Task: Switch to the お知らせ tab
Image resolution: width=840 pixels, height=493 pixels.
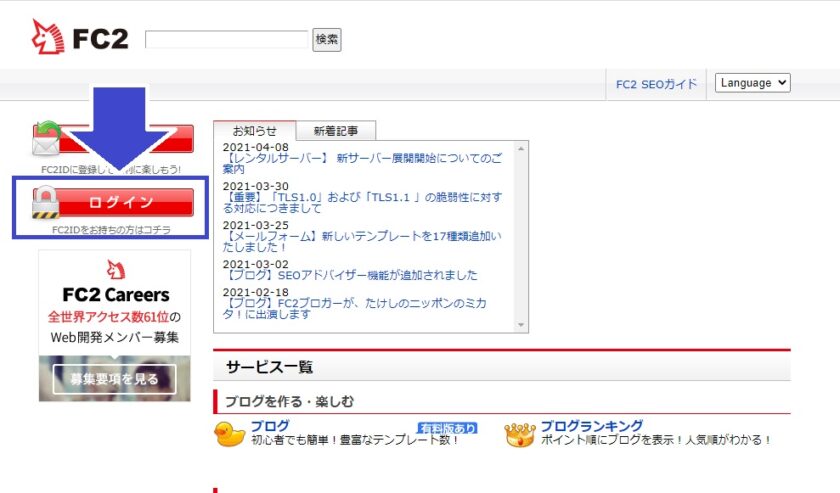Action: (x=254, y=131)
